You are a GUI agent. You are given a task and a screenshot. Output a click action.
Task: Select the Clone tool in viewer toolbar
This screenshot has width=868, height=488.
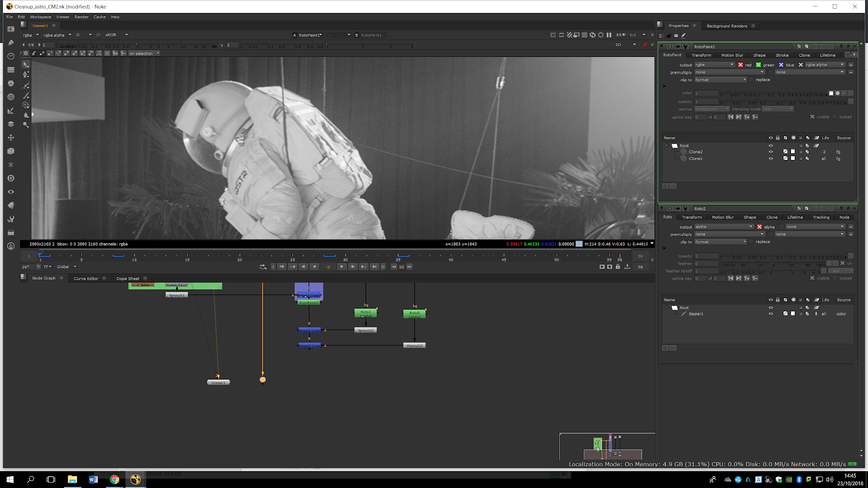(25, 105)
